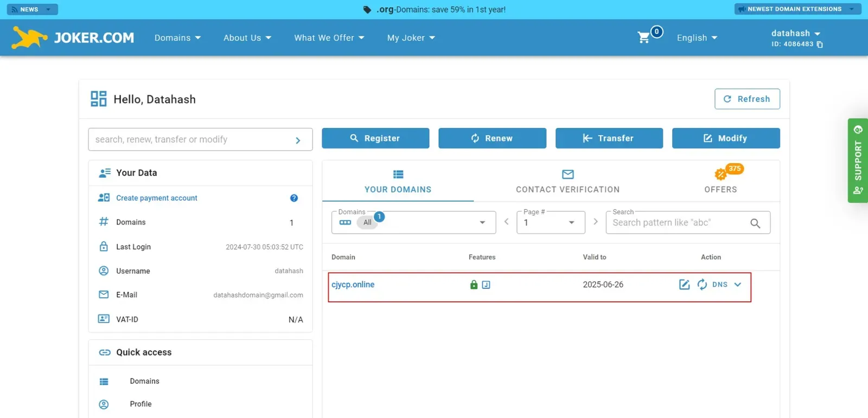Expand the What We Offer menu
Viewport: 868px width, 418px height.
(x=329, y=38)
